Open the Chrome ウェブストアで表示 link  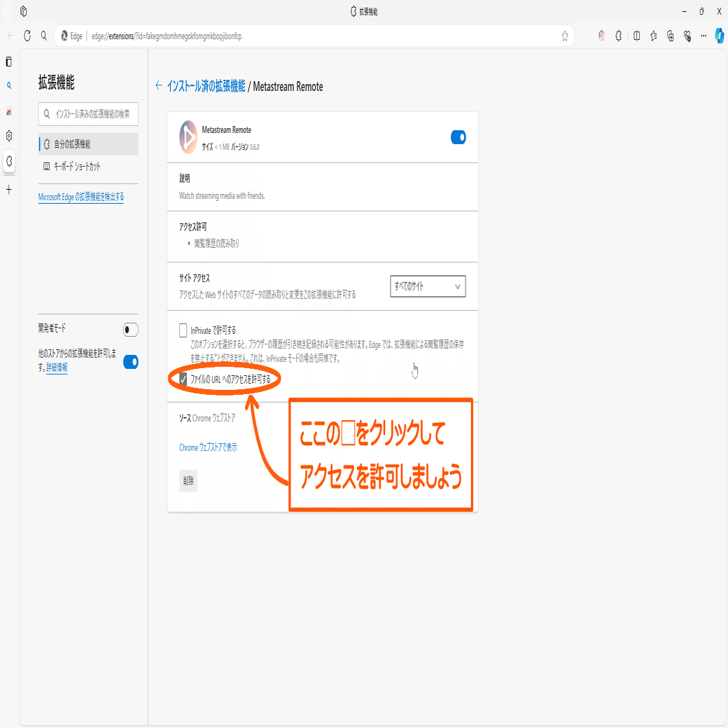(208, 447)
